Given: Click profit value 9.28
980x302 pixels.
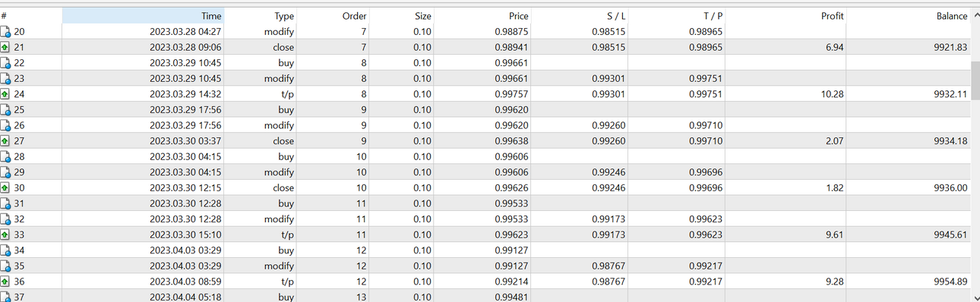Looking at the screenshot, I should (x=834, y=282).
